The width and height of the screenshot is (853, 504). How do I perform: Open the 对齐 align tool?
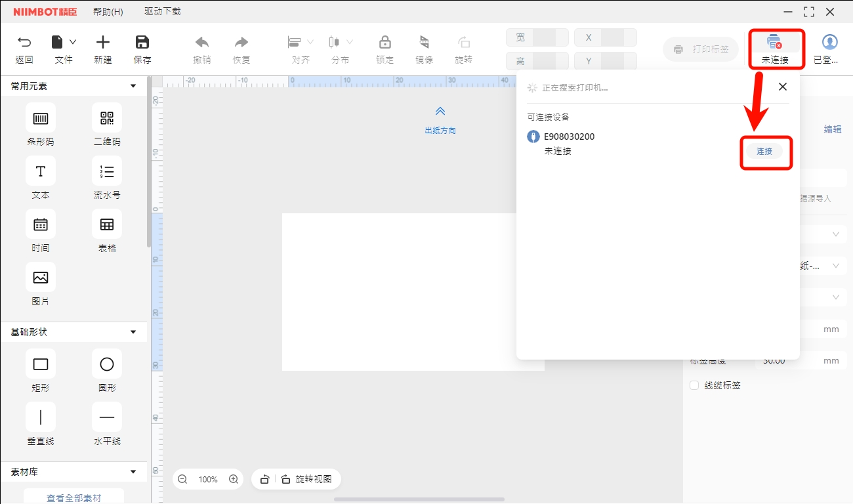pyautogui.click(x=295, y=43)
